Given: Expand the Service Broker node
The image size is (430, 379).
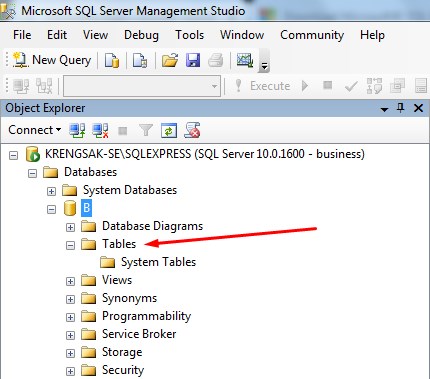Looking at the screenshot, I should point(70,335).
